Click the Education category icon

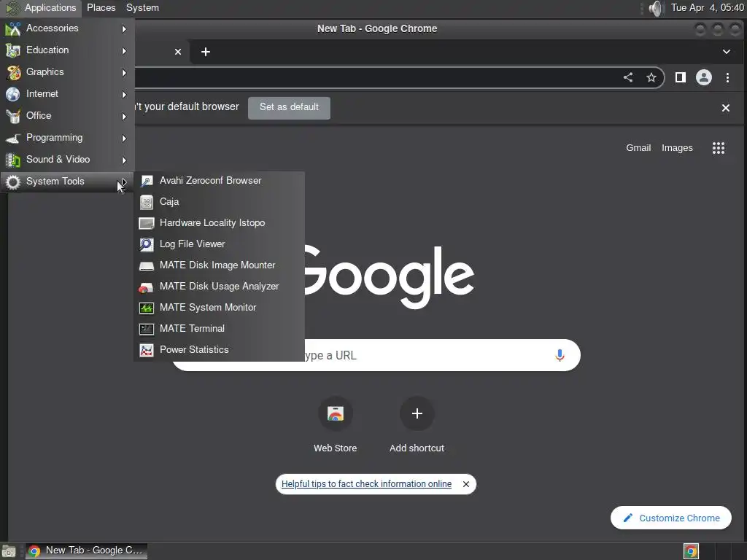pyautogui.click(x=13, y=50)
